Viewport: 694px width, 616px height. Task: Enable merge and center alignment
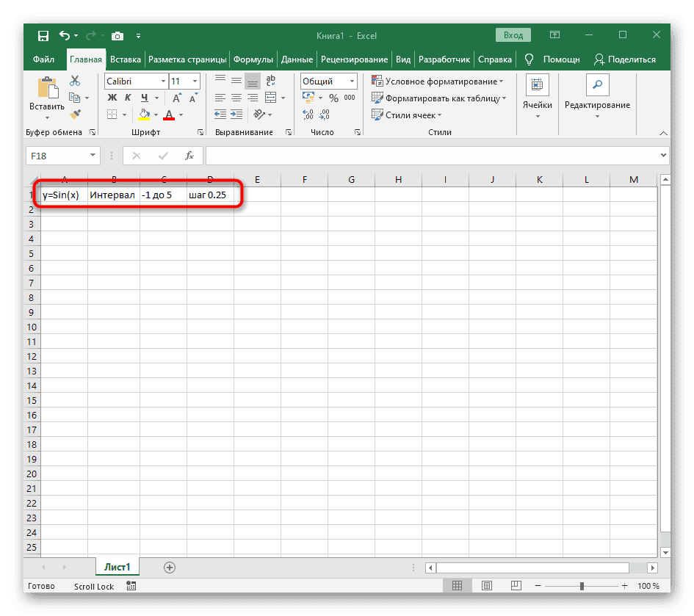pyautogui.click(x=269, y=97)
